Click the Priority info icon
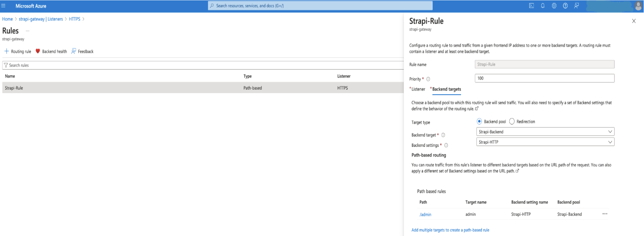This screenshot has width=644, height=236. (428, 79)
